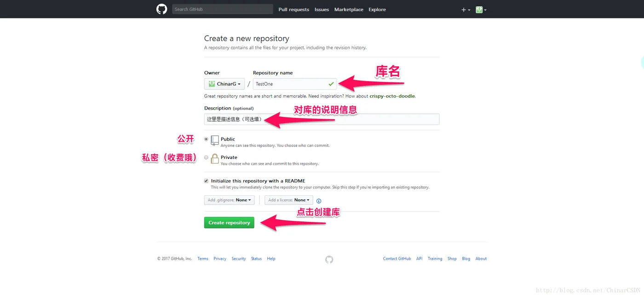The width and height of the screenshot is (644, 297).
Task: Open the user avatar menu
Action: (481, 10)
